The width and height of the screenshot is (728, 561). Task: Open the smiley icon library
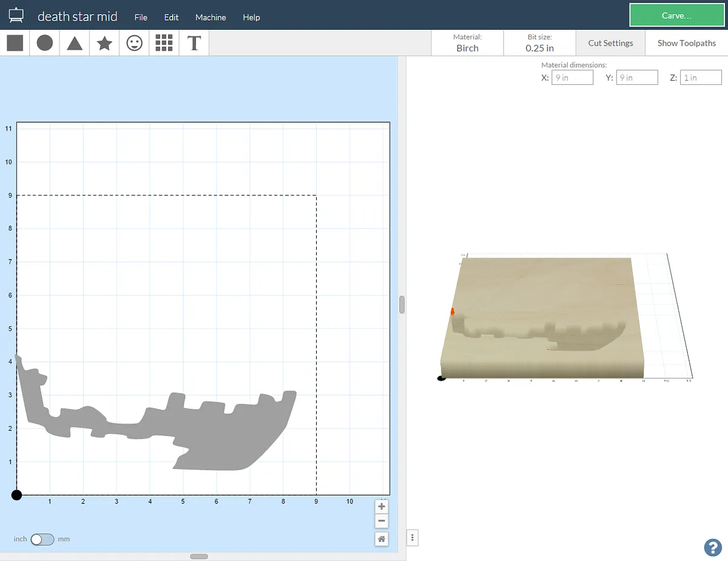tap(134, 43)
